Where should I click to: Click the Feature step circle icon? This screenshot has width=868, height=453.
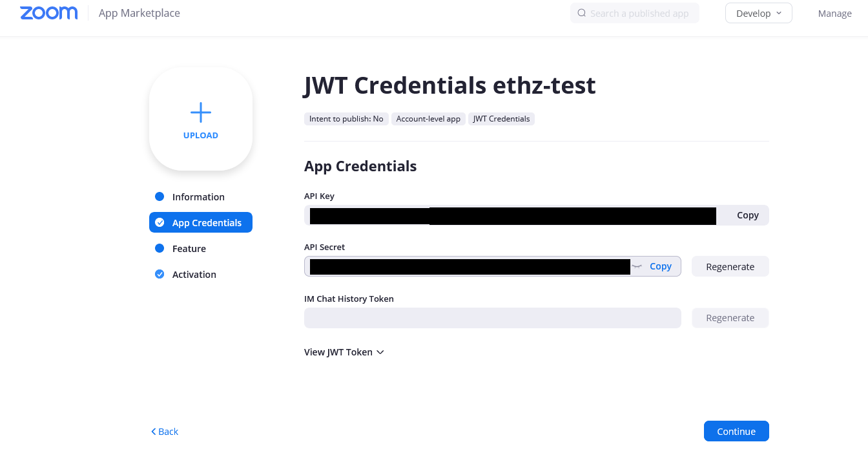(x=160, y=248)
